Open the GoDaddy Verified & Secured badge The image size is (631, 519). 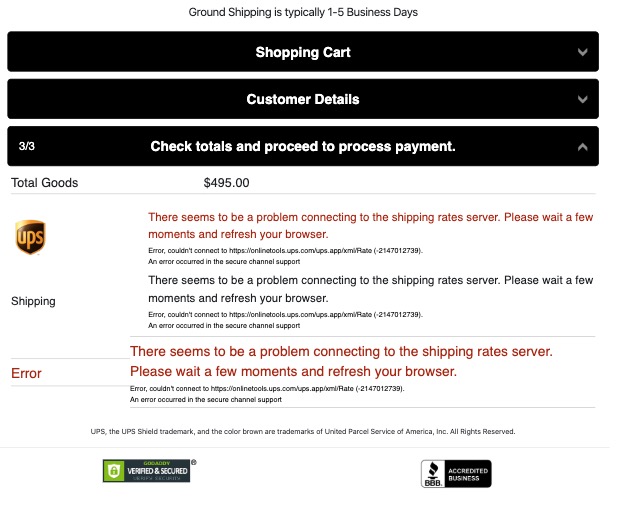point(147,471)
